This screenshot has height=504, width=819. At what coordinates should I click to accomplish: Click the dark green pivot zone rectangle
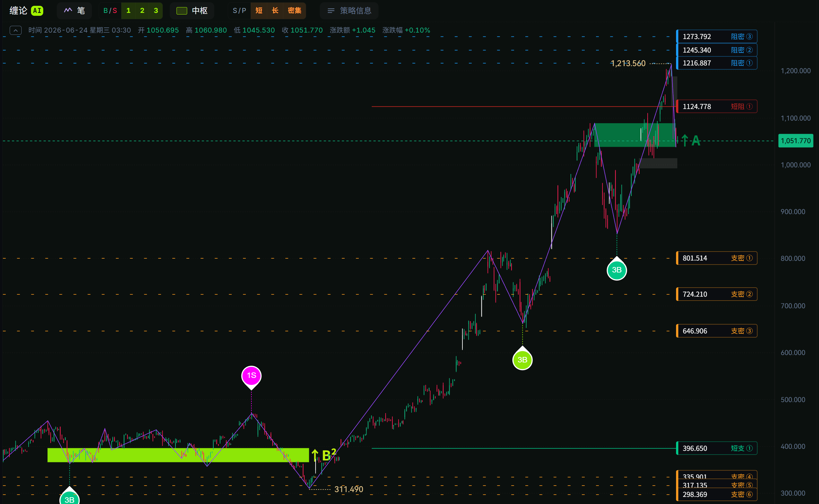tap(635, 135)
